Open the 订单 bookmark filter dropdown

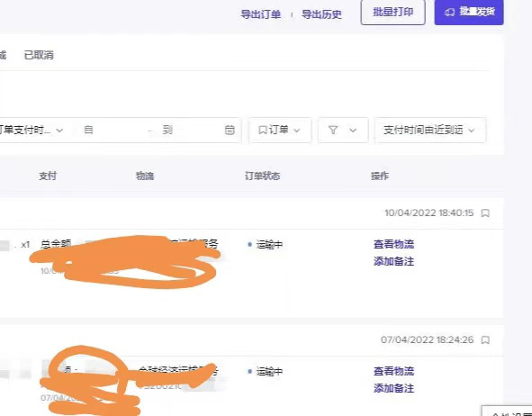click(280, 130)
